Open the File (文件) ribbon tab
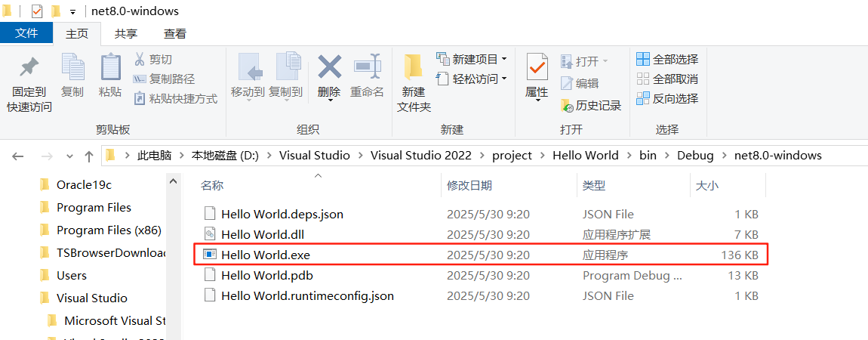This screenshot has height=340, width=868. click(x=26, y=34)
